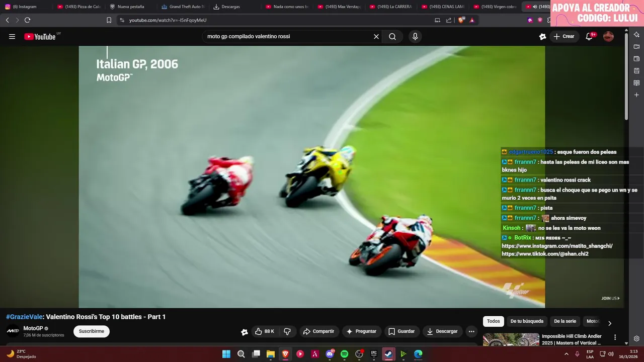Switch to the CENAS LAM tab
644x362 pixels.
point(443,7)
